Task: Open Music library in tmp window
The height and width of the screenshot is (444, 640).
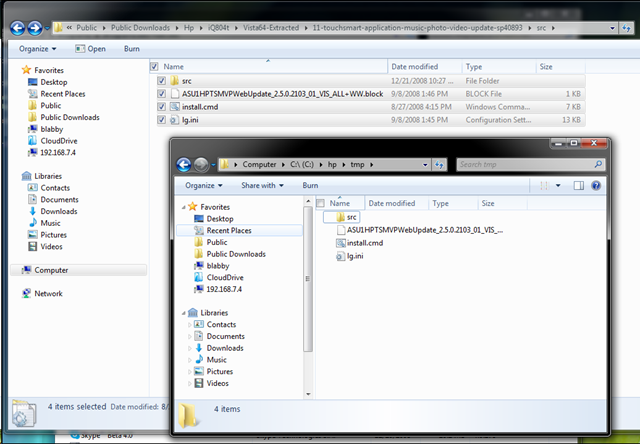Action: point(216,360)
